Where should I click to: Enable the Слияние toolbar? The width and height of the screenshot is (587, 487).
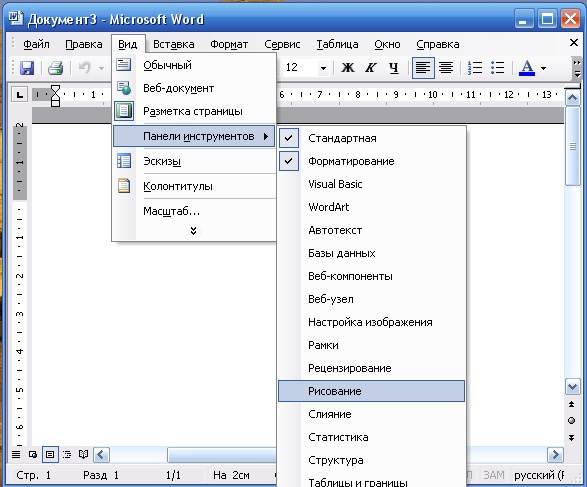coord(371,414)
